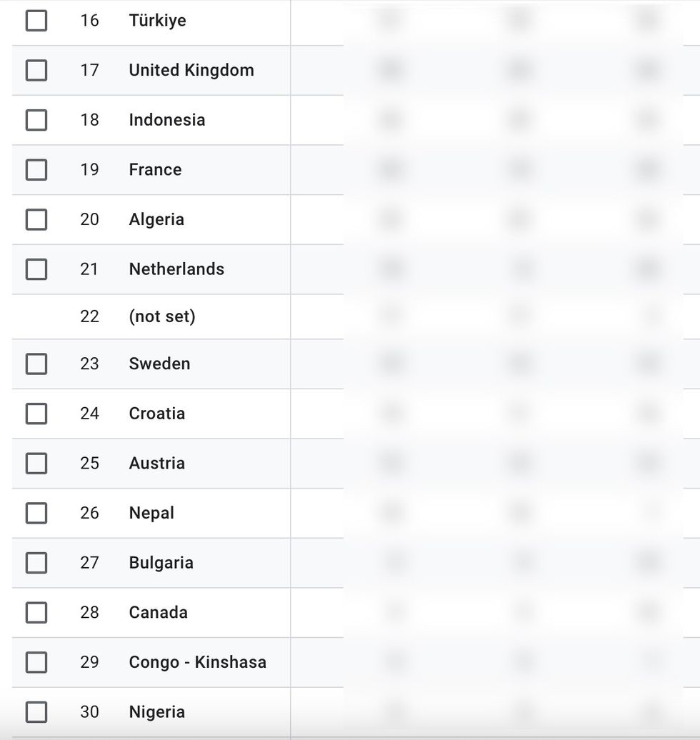The width and height of the screenshot is (700, 740).
Task: Check the box beside Sweden
Action: (36, 364)
